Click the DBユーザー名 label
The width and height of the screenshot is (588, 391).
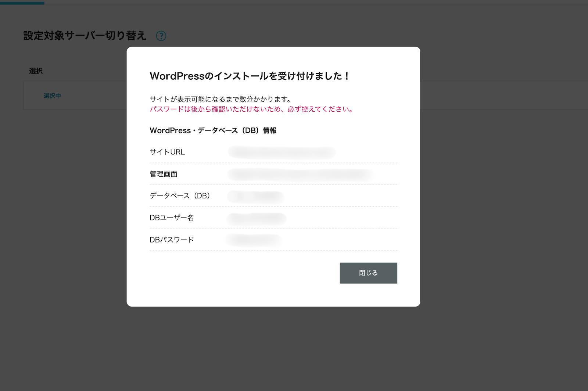point(172,218)
